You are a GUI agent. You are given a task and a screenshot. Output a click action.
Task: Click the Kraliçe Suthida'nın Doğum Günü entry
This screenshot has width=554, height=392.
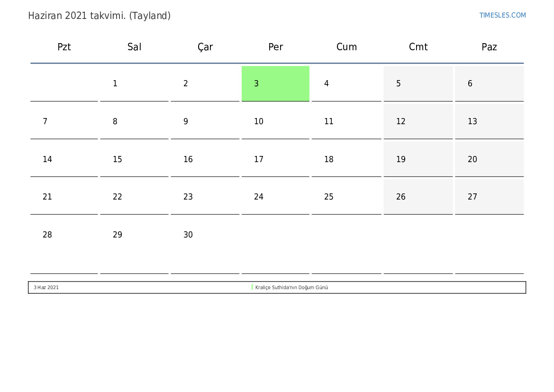point(291,287)
